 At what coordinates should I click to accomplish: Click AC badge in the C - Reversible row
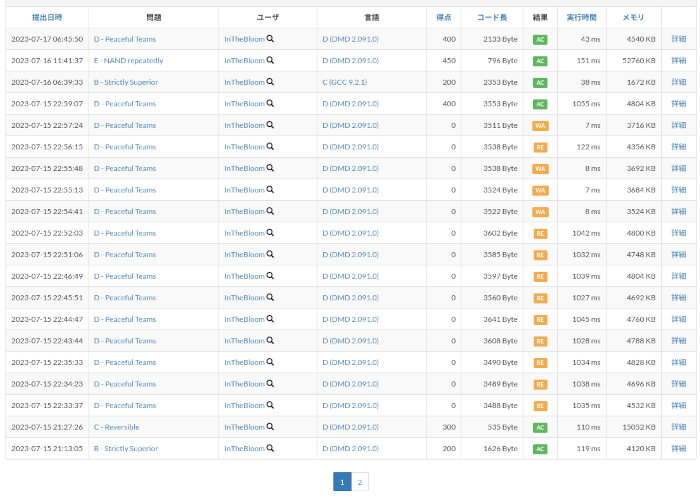(540, 428)
